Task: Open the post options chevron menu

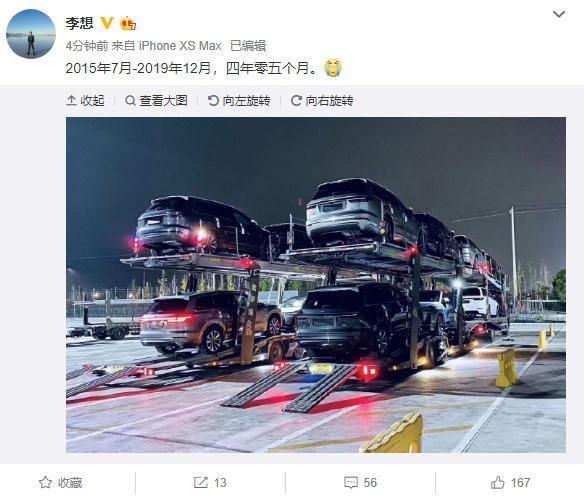Action: (559, 15)
